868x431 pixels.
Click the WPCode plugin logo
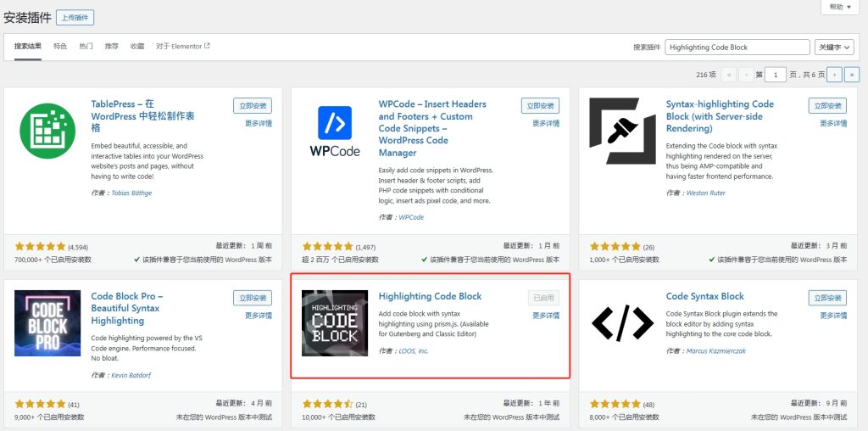pos(335,131)
